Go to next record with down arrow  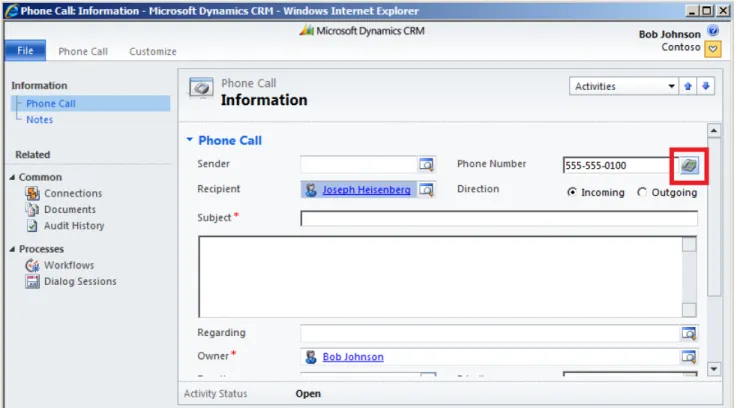click(x=706, y=86)
